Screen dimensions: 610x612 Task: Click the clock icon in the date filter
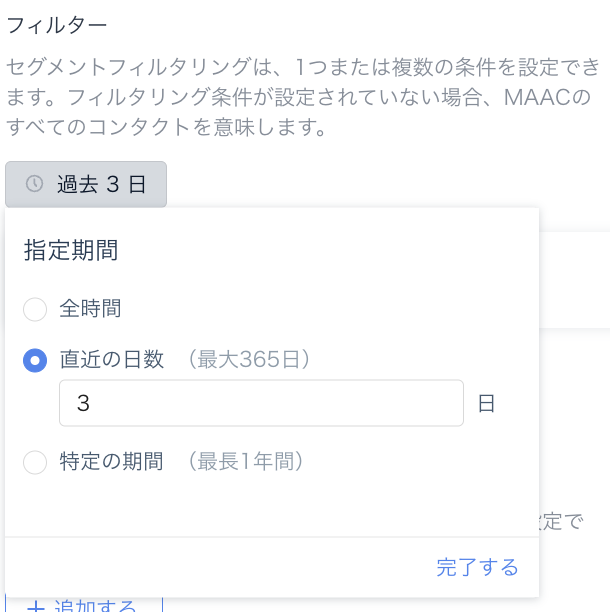pos(34,184)
